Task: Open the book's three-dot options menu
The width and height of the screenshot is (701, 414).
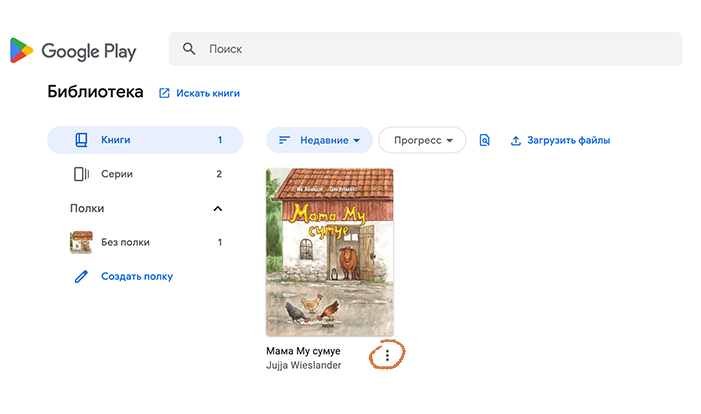Action: click(x=387, y=355)
